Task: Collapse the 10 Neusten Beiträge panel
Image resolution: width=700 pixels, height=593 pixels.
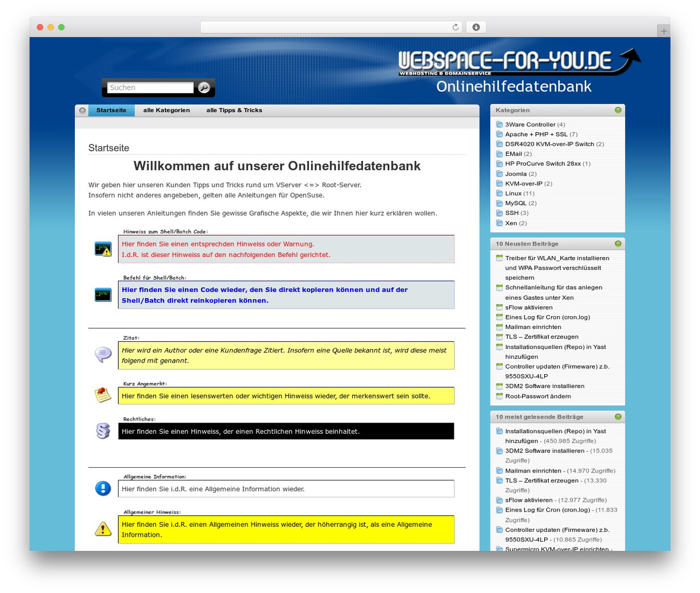Action: (x=618, y=243)
